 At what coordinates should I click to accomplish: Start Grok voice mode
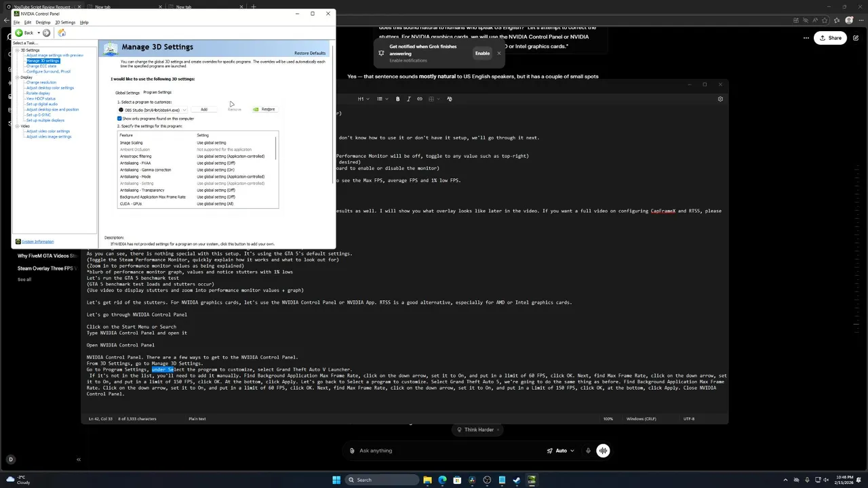click(x=603, y=451)
